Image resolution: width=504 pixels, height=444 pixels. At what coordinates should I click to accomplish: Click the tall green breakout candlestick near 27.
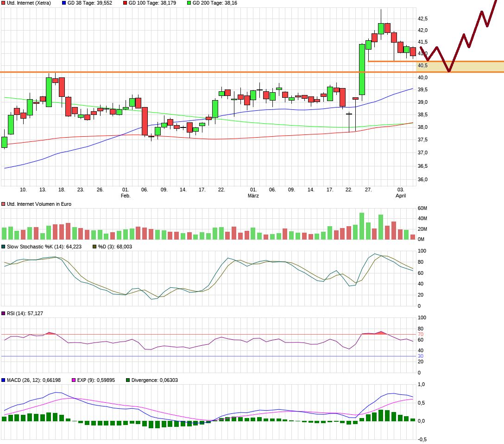point(362,70)
